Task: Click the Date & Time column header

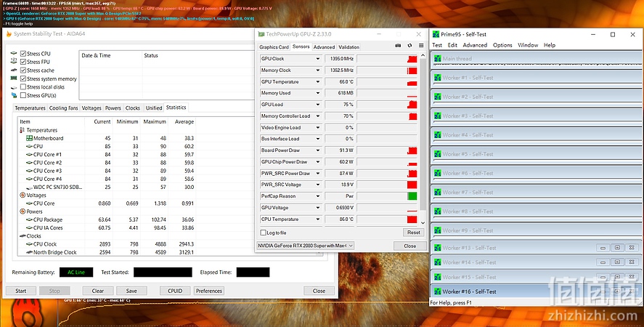Action: pos(110,55)
